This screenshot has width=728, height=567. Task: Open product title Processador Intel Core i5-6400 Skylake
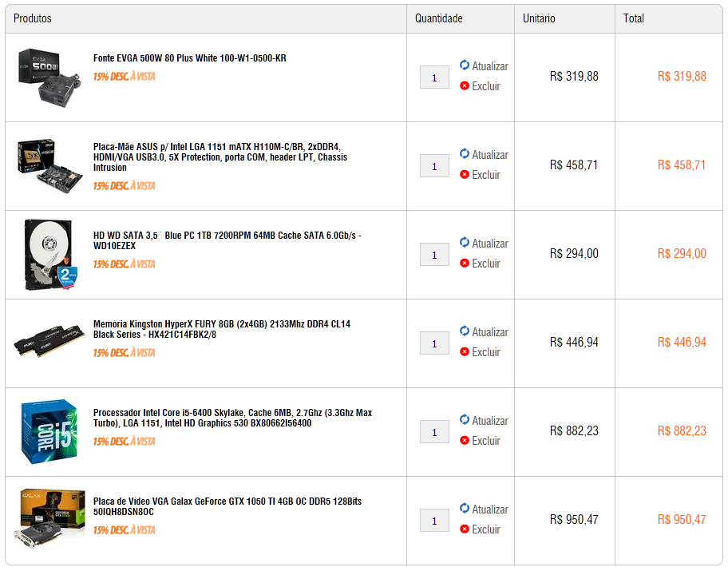(x=232, y=418)
